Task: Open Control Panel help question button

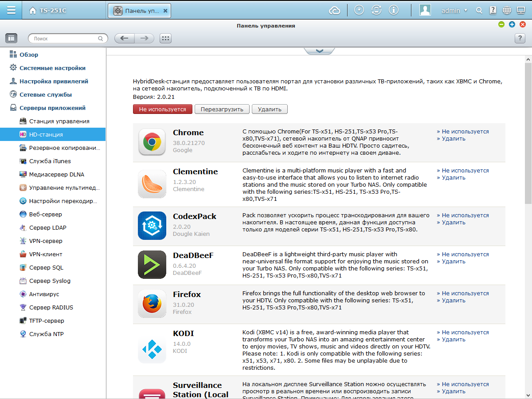Action: (x=520, y=39)
